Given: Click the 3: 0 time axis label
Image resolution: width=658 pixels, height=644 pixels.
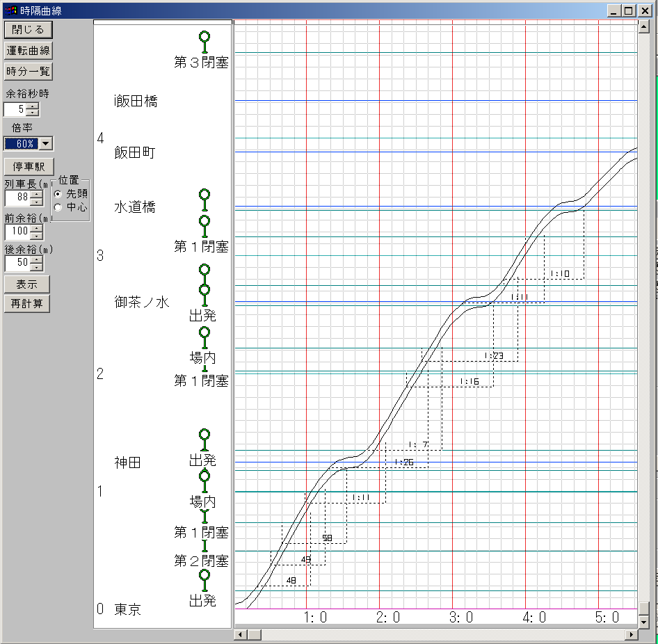Looking at the screenshot, I should [x=461, y=617].
